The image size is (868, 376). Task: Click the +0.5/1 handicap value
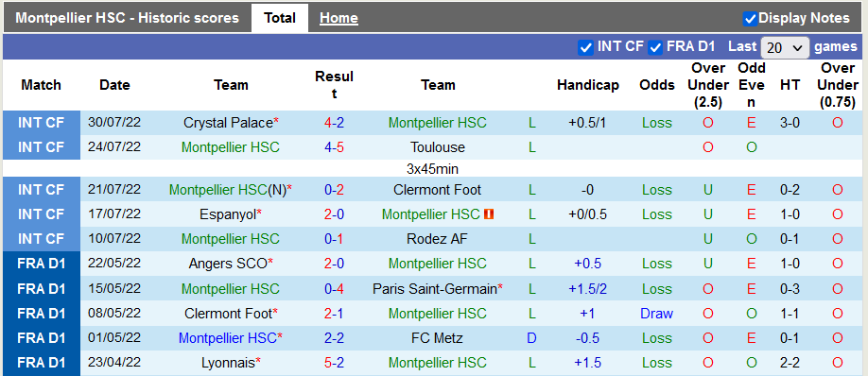(587, 123)
